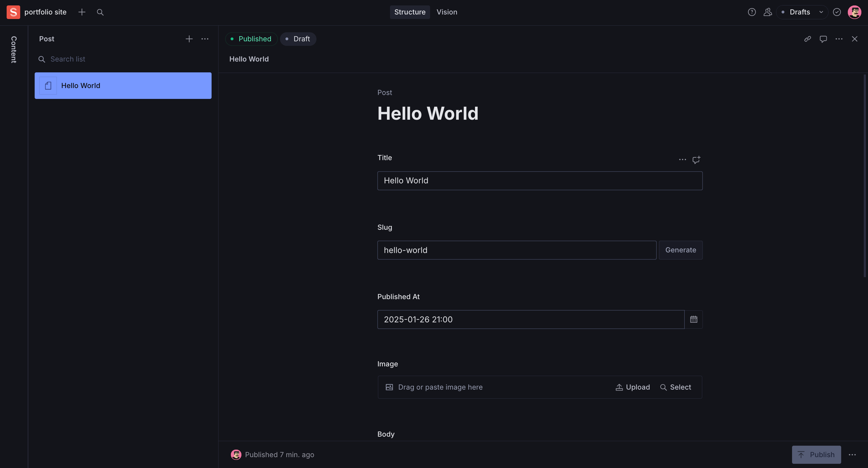This screenshot has height=468, width=868.
Task: Switch to the Published version chip
Action: click(251, 39)
